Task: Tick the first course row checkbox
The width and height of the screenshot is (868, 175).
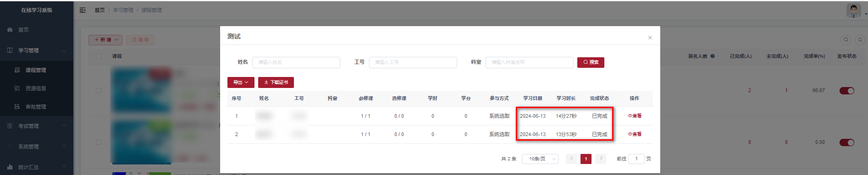Action: 98,91
